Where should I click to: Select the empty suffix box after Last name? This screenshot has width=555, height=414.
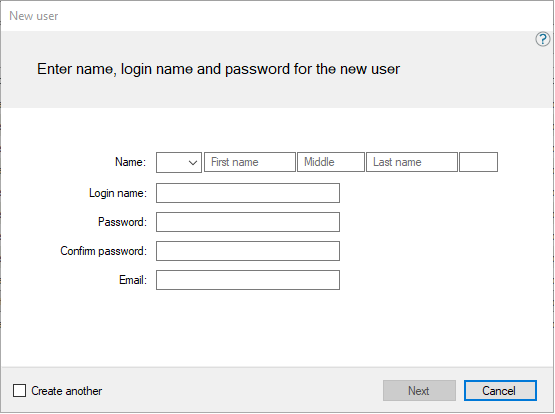(479, 162)
